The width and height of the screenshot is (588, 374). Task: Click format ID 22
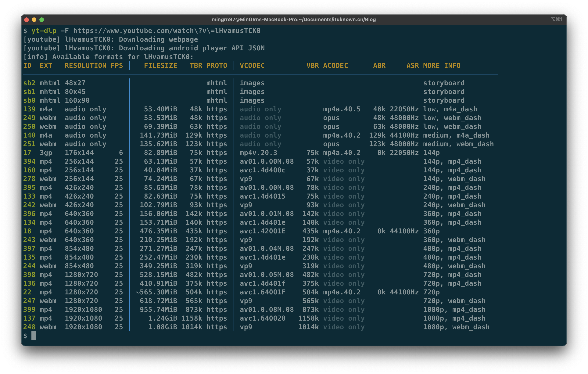point(27,292)
